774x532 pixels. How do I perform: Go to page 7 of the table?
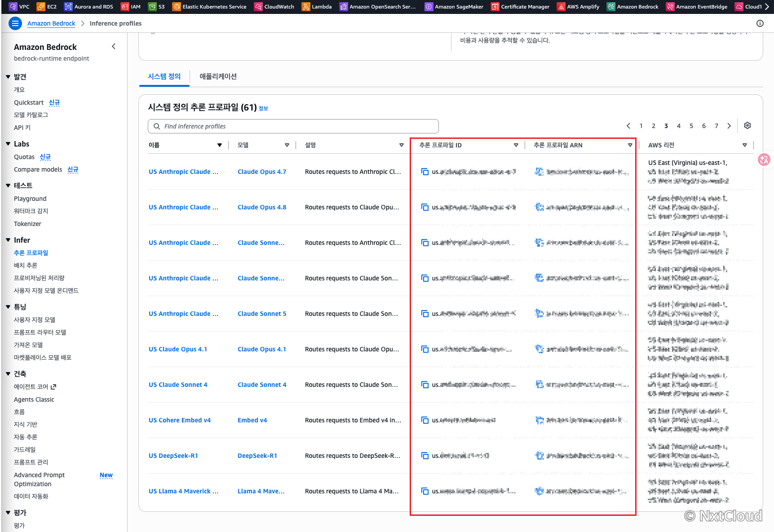tap(717, 126)
